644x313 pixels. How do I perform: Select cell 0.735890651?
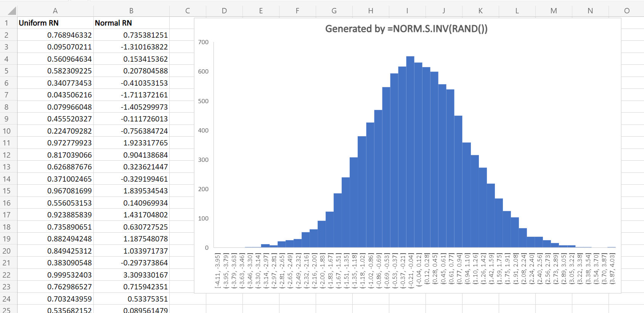point(55,227)
